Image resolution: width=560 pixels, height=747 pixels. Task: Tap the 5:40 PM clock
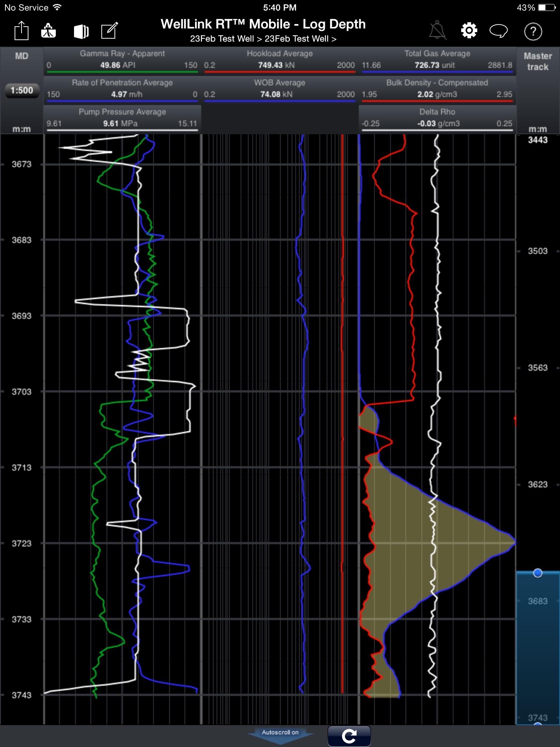[280, 7]
